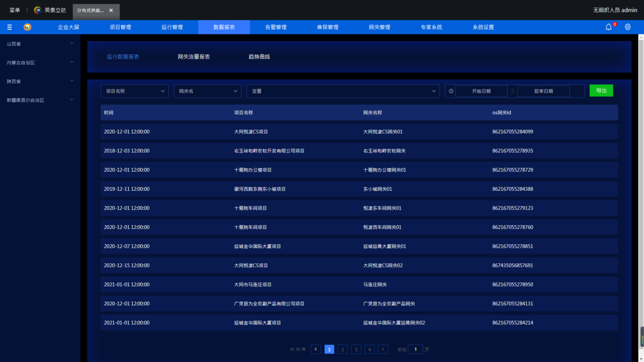The height and width of the screenshot is (362, 644).
Task: Go to next page arrow
Action: click(x=383, y=349)
